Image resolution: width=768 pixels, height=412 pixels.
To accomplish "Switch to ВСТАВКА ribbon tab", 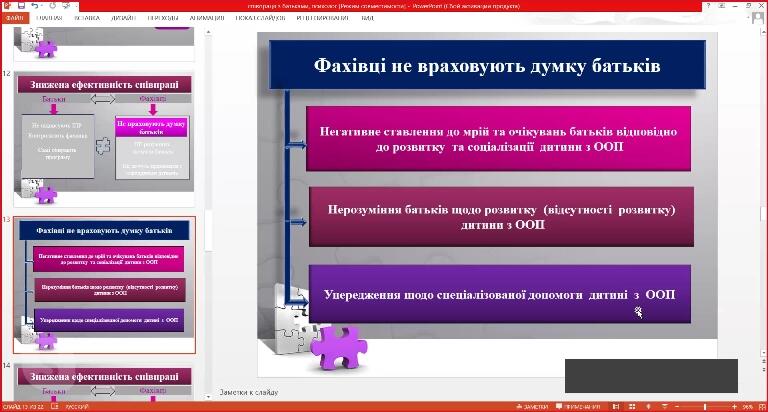I will point(87,18).
